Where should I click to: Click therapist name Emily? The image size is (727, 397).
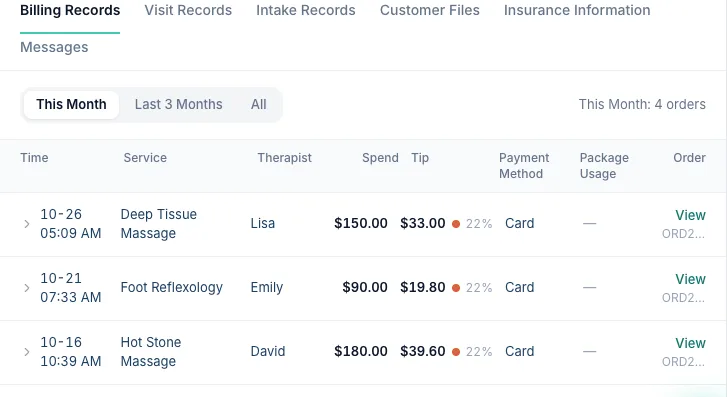coord(267,288)
